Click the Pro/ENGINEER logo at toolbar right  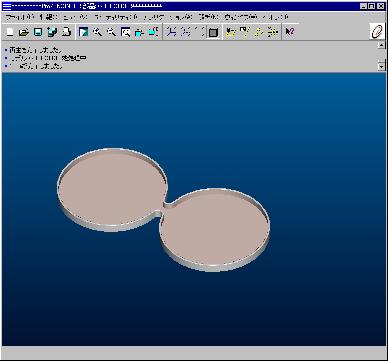[378, 32]
